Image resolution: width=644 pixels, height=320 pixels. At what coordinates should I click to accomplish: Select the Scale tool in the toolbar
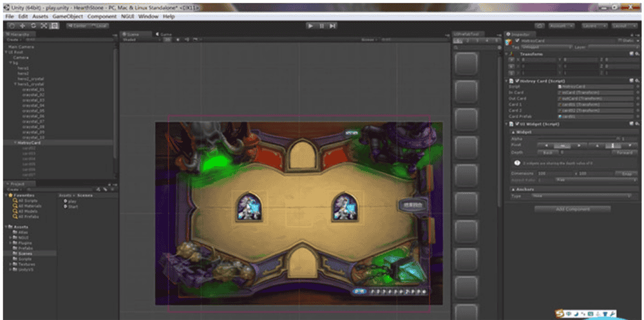click(x=44, y=26)
